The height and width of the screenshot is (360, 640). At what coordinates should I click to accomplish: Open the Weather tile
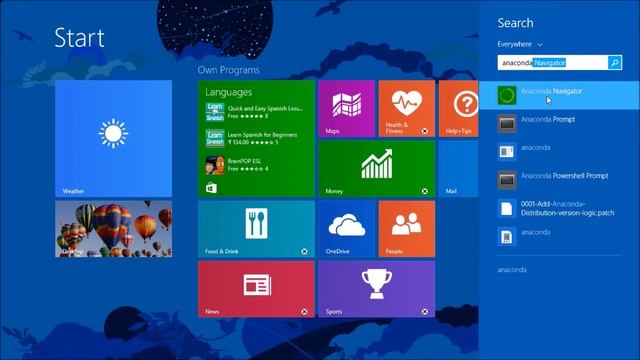pos(113,138)
